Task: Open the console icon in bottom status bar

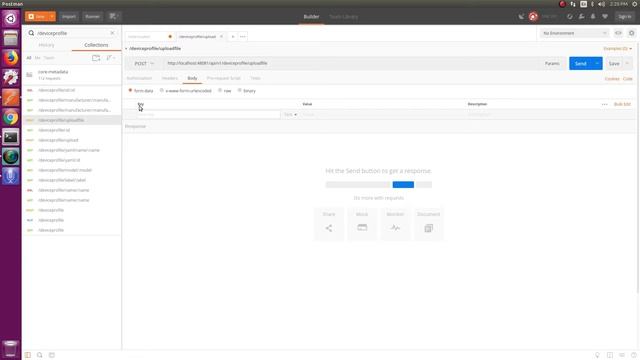Action: click(52, 355)
